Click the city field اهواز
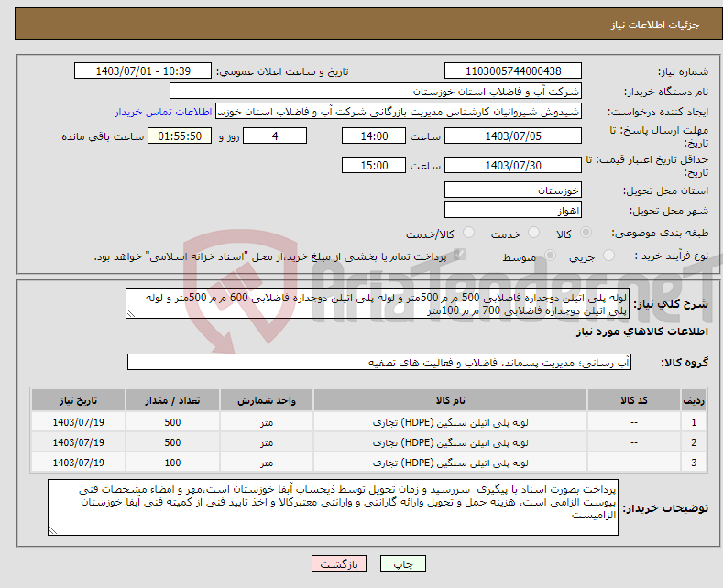This screenshot has height=588, width=723. 513,210
